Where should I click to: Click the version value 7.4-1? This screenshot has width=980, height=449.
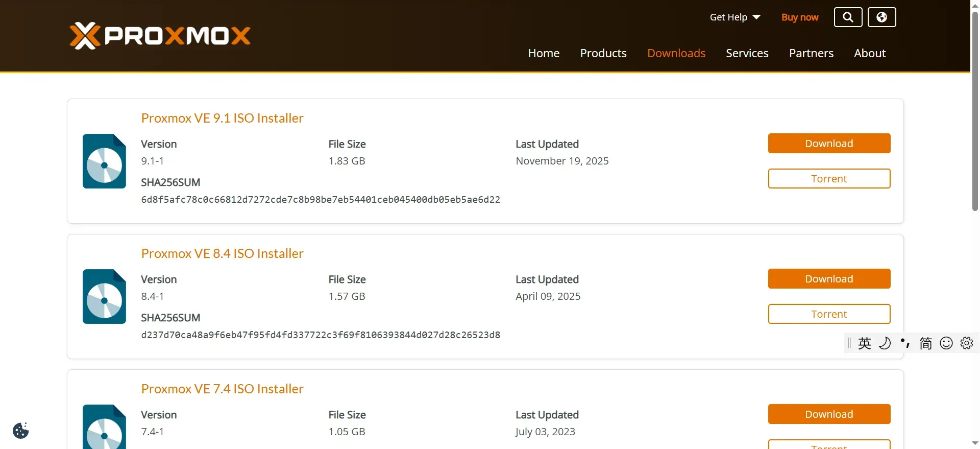(x=153, y=432)
